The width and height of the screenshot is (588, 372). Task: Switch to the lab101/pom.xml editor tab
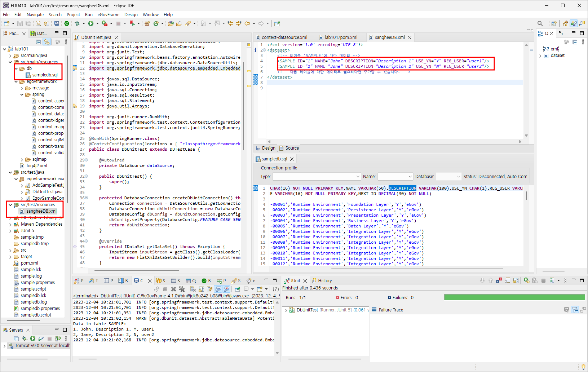tap(338, 37)
